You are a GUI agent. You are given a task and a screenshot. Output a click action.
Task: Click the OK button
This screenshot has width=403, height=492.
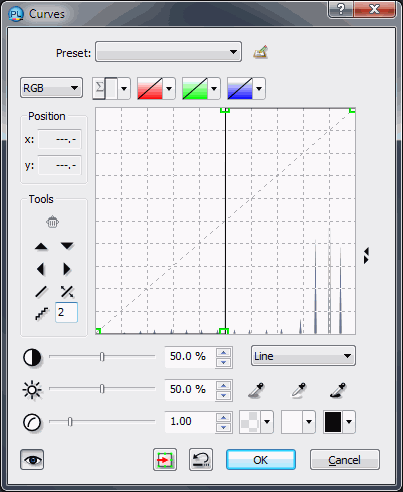coord(261,460)
